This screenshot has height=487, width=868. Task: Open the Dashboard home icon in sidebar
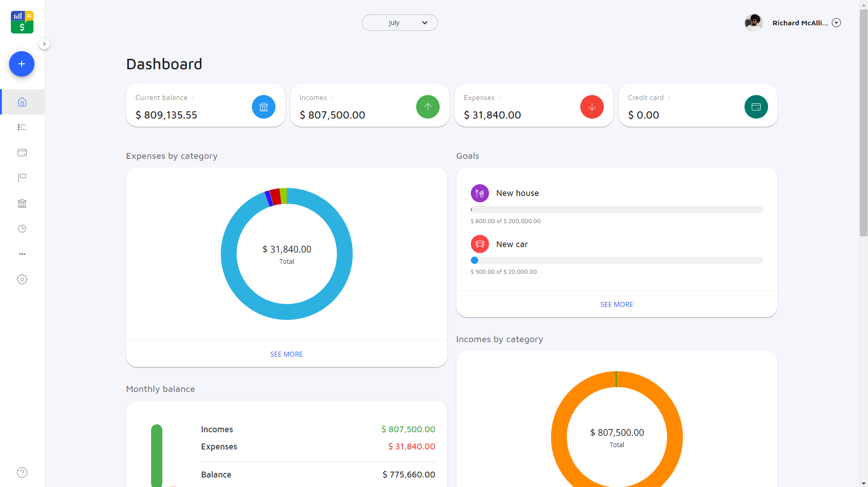pyautogui.click(x=22, y=102)
